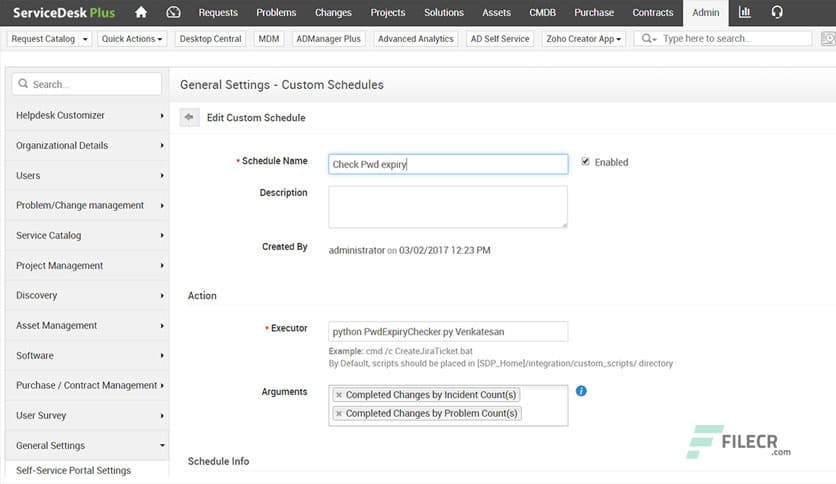The height and width of the screenshot is (484, 836).
Task: Open the Quick Actions dropdown
Action: (x=132, y=39)
